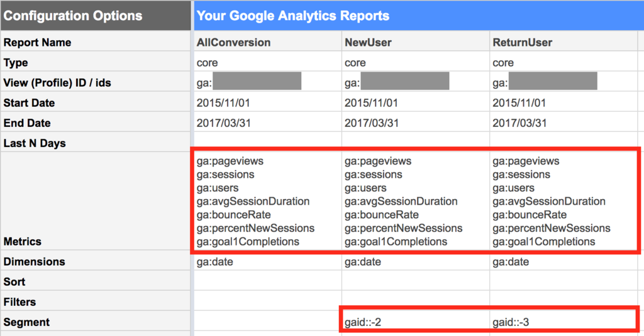Select the ReturnUser report name cell
Viewport: 644px width, 336px height.
point(563,43)
